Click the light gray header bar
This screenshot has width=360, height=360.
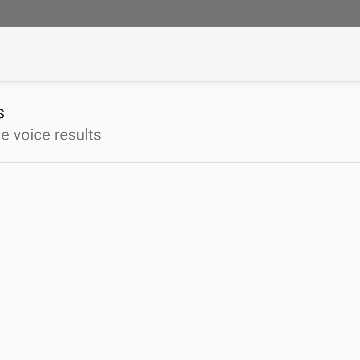[180, 54]
